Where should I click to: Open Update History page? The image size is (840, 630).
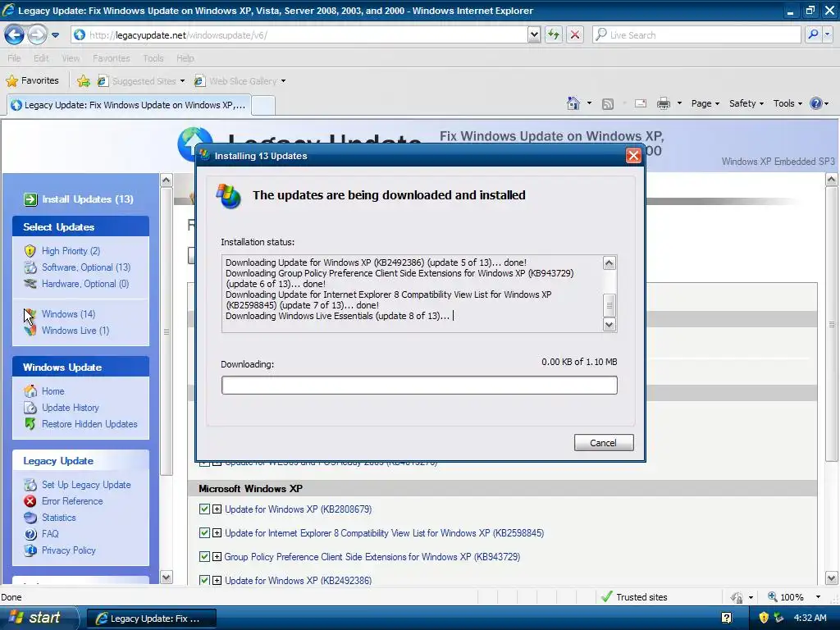click(71, 408)
